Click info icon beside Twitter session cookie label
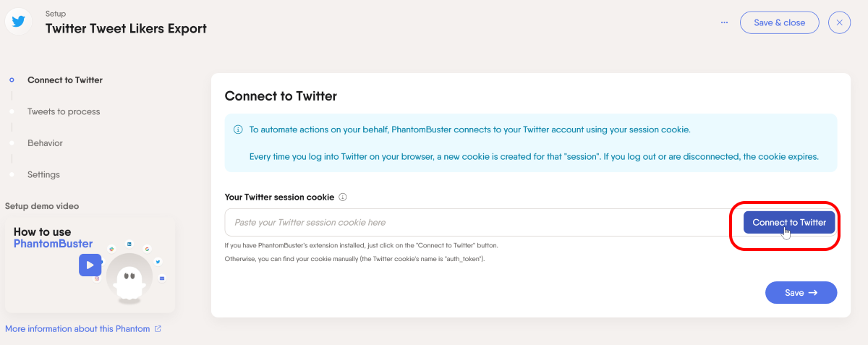This screenshot has width=868, height=345. pos(343,197)
